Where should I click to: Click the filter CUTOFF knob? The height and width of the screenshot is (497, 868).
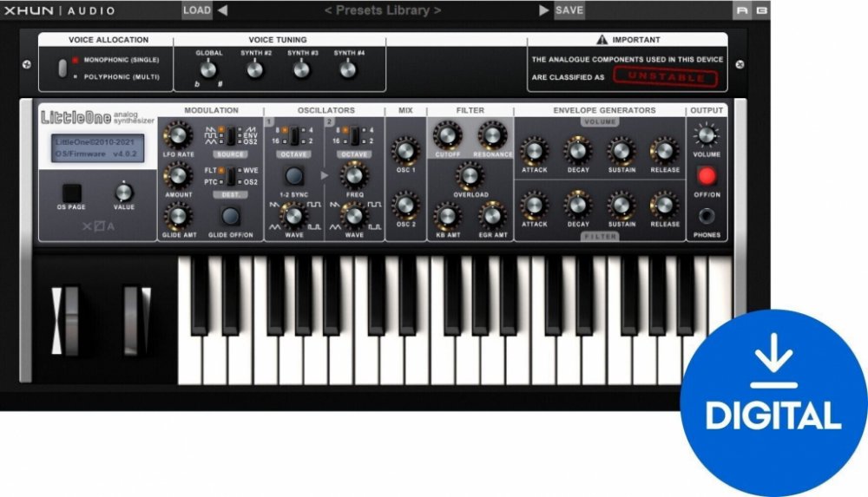point(446,135)
